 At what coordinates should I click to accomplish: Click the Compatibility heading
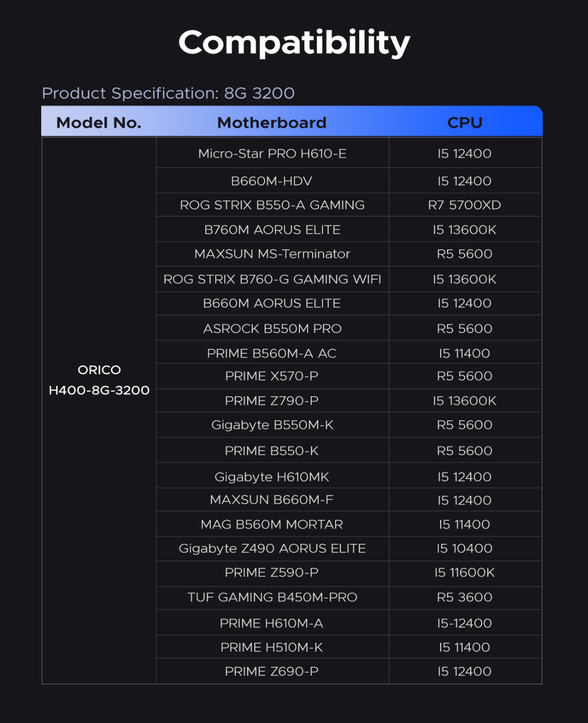[x=294, y=43]
